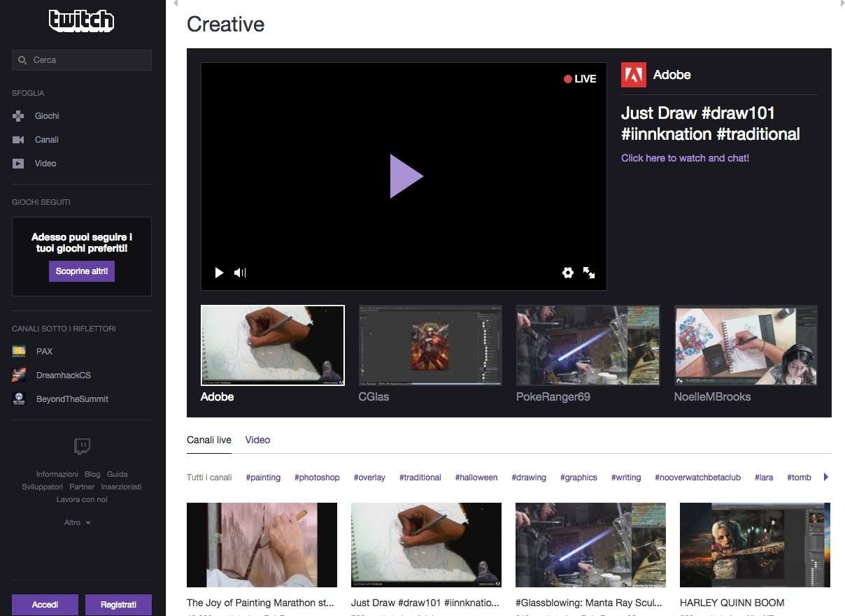
Task: Show more hashtags with right arrow
Action: click(826, 477)
